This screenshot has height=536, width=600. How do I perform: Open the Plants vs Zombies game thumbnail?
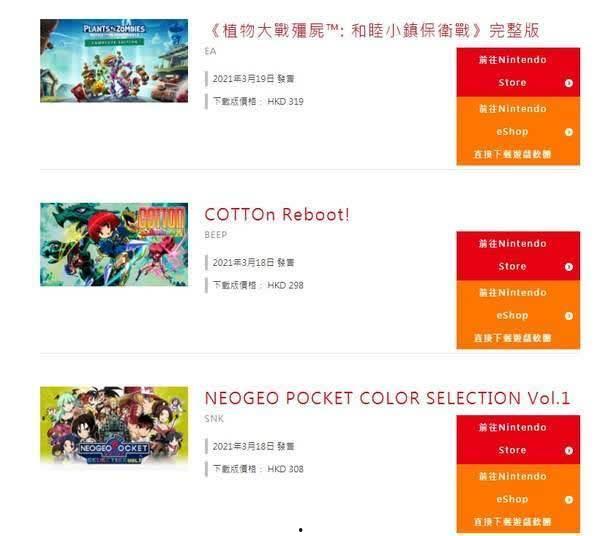[114, 61]
